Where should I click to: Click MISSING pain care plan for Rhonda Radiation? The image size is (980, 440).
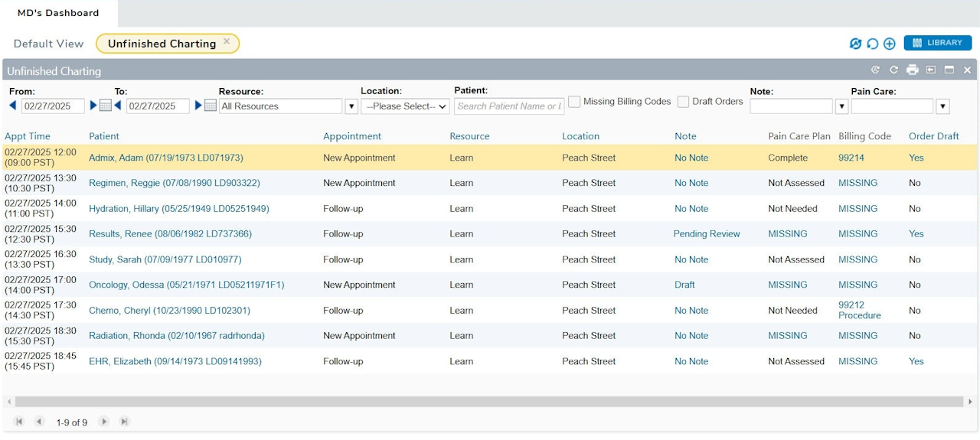pyautogui.click(x=788, y=336)
